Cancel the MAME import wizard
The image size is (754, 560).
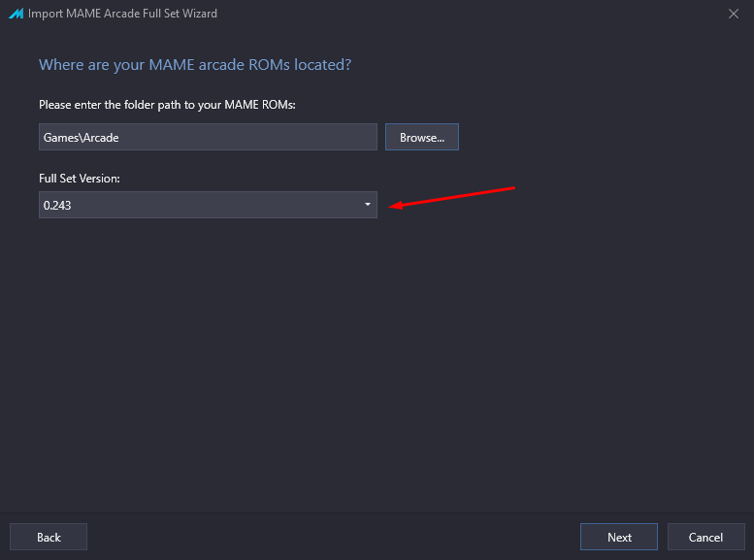(705, 537)
